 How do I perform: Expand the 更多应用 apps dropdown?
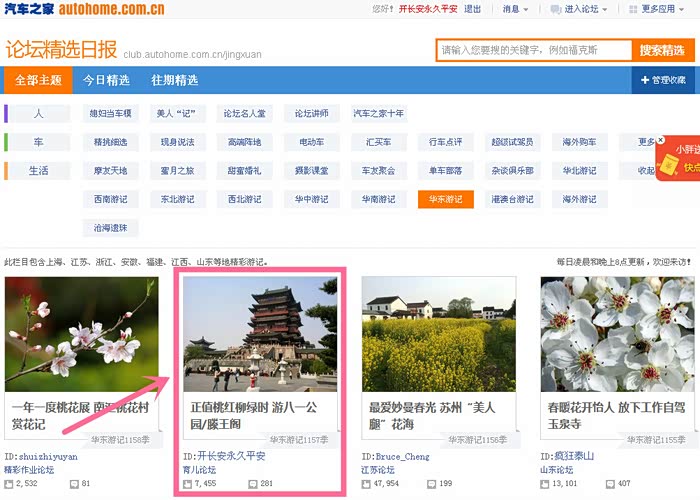click(656, 9)
